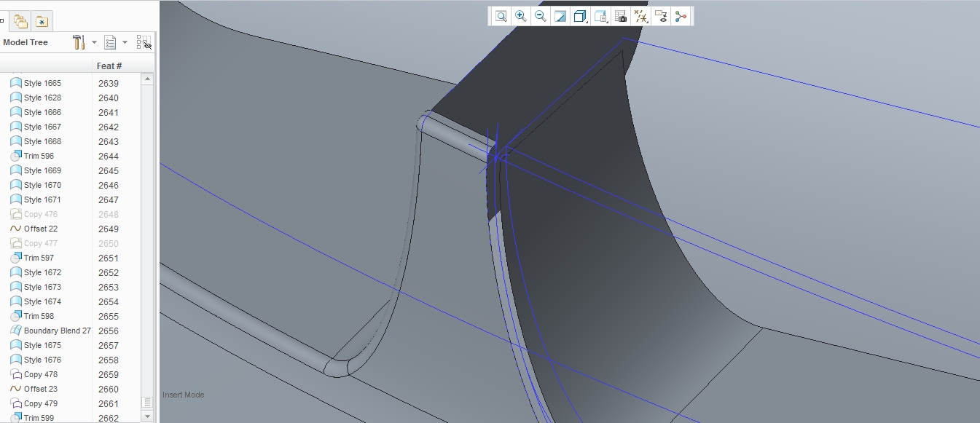
Task: Click the Boundary Blend 27 icon
Action: coord(16,331)
